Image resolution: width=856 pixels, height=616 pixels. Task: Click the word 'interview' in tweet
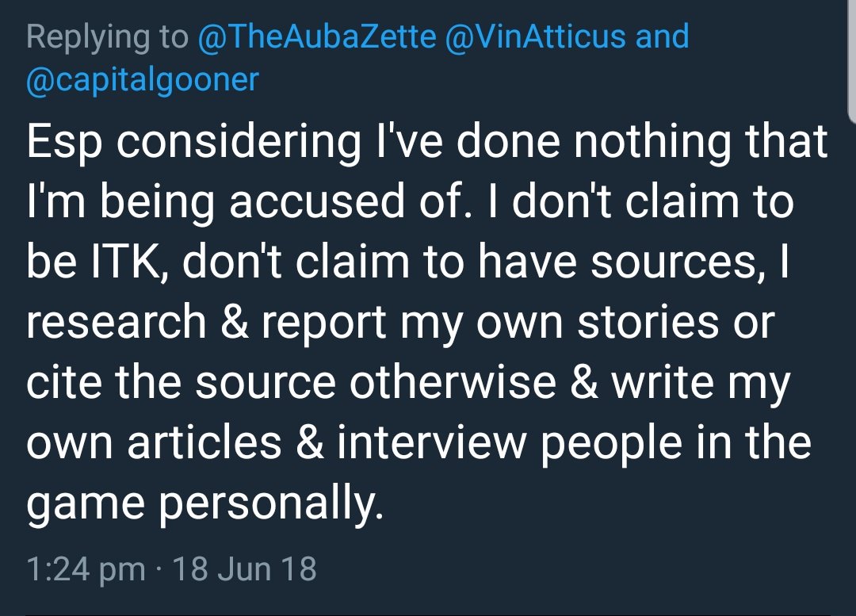pyautogui.click(x=431, y=442)
